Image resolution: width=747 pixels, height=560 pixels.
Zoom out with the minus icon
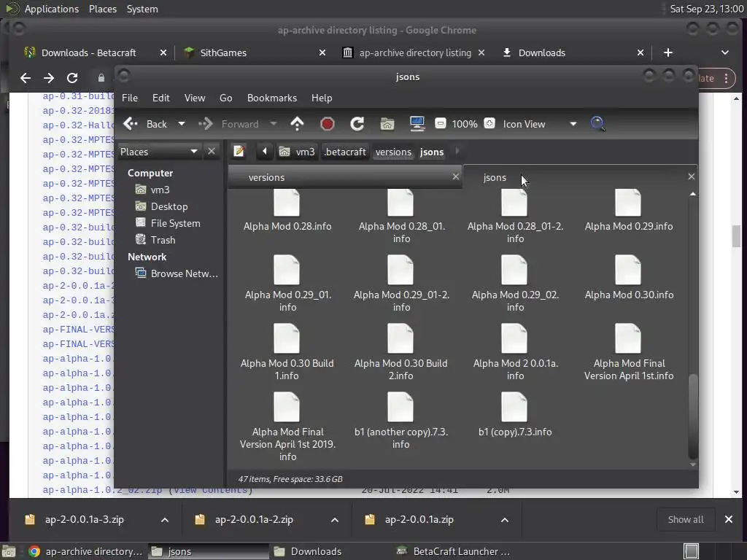[x=441, y=124]
